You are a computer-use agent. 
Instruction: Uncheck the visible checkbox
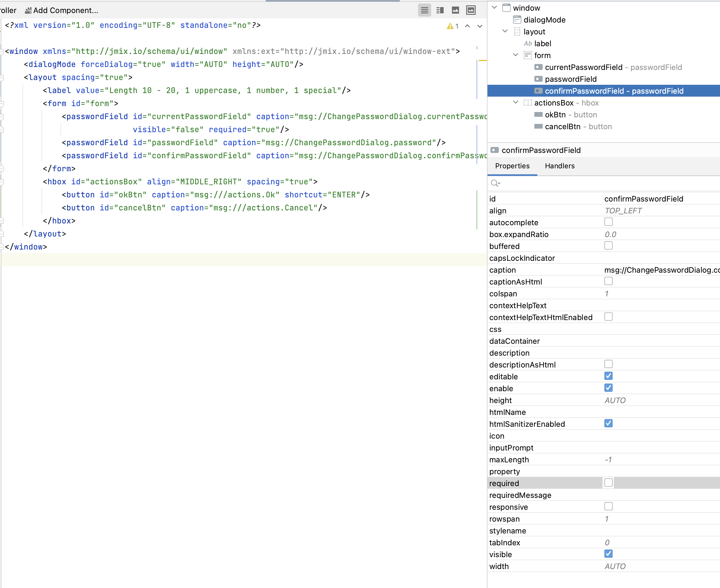click(608, 554)
